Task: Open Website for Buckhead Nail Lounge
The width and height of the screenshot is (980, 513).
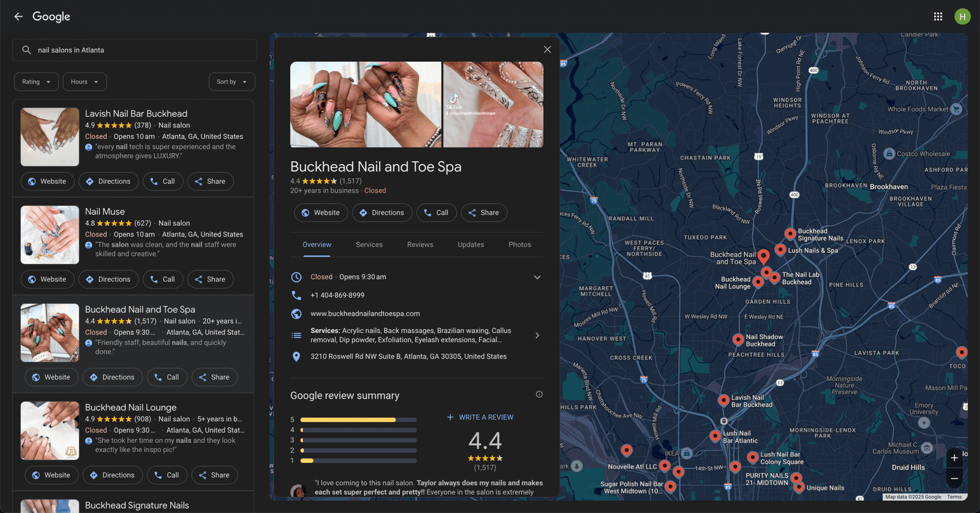Action: [x=51, y=475]
